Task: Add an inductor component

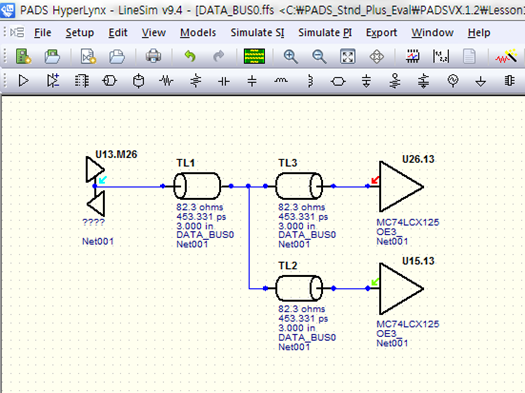Action: [281, 80]
